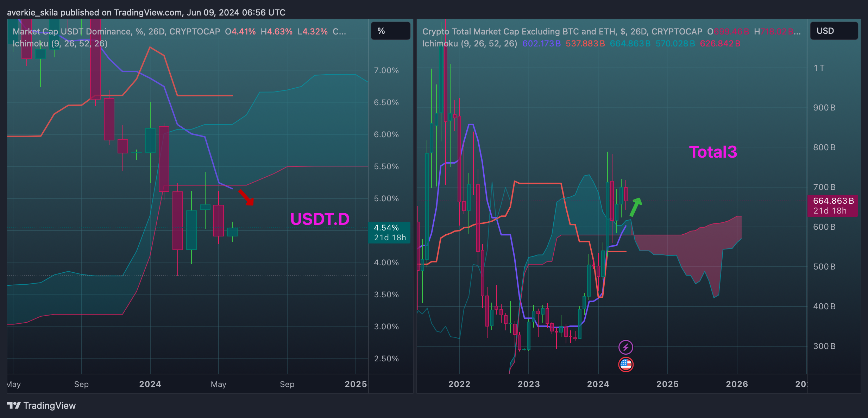Click Ichimoku value 570.028 B in legend

[675, 44]
